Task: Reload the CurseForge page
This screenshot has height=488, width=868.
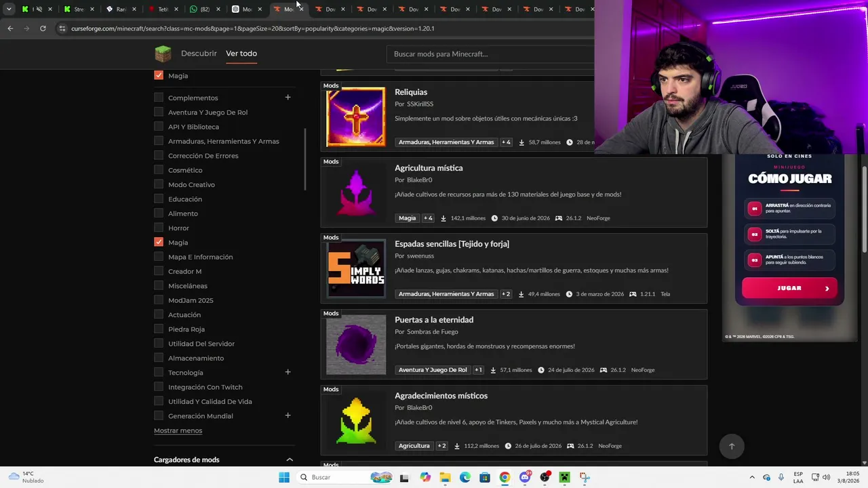Action: 43,28
